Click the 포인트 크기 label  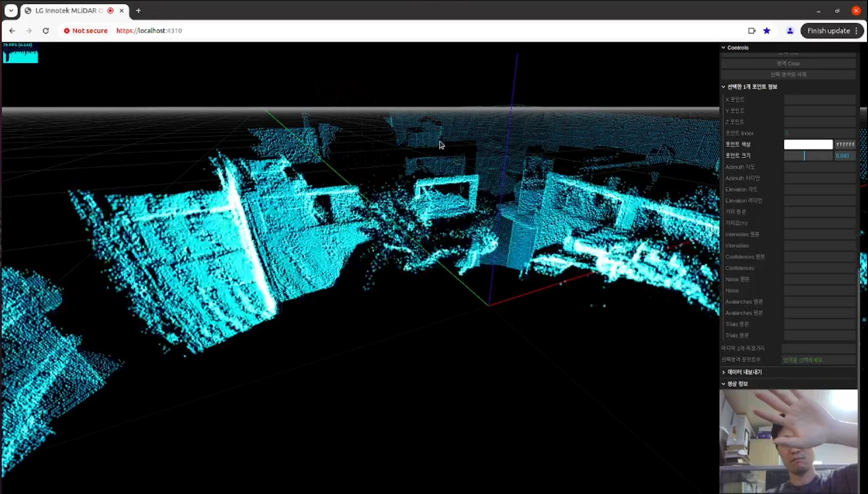coord(738,156)
